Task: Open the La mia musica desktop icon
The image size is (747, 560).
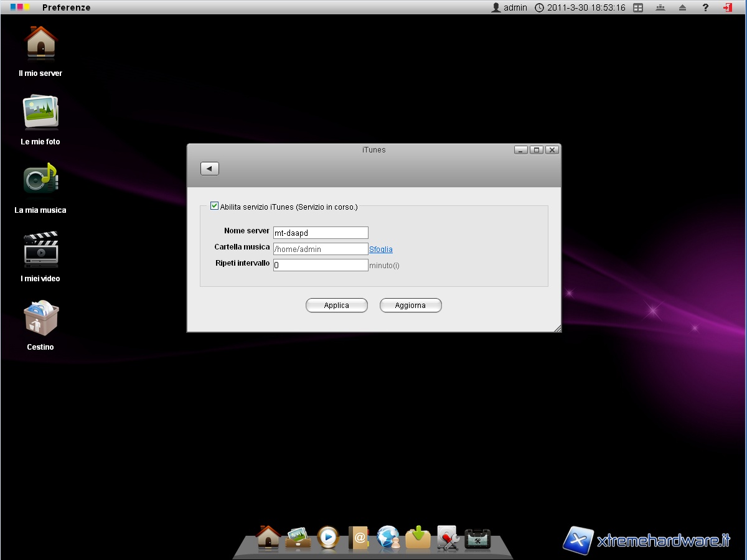Action: (x=40, y=180)
